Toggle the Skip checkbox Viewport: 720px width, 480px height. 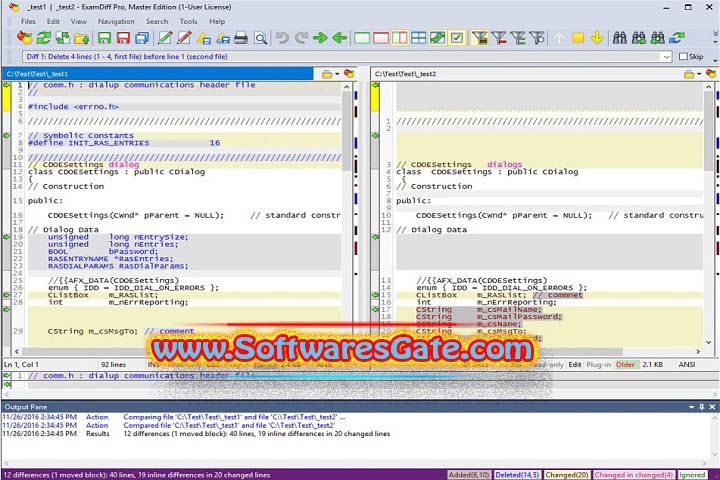(x=683, y=56)
